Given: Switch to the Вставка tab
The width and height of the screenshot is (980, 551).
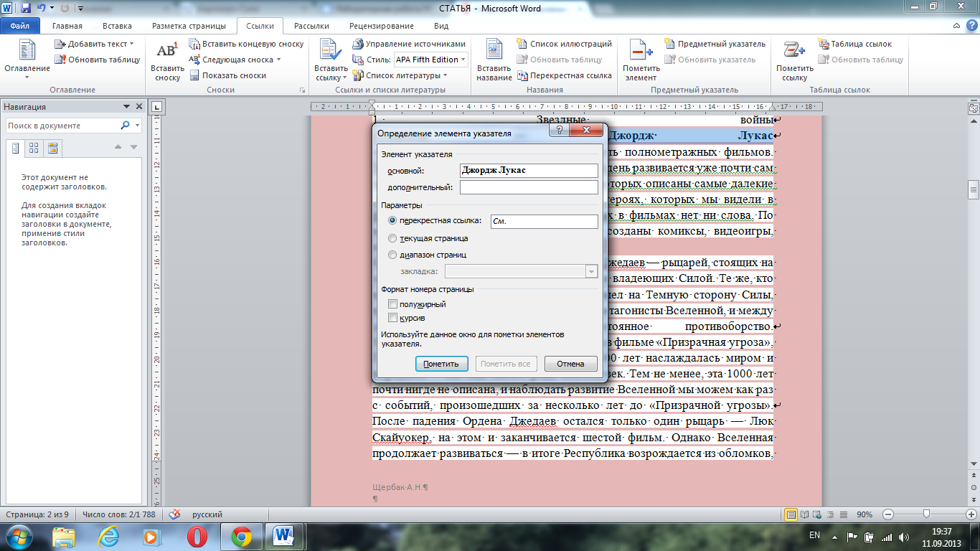Looking at the screenshot, I should pos(117,26).
